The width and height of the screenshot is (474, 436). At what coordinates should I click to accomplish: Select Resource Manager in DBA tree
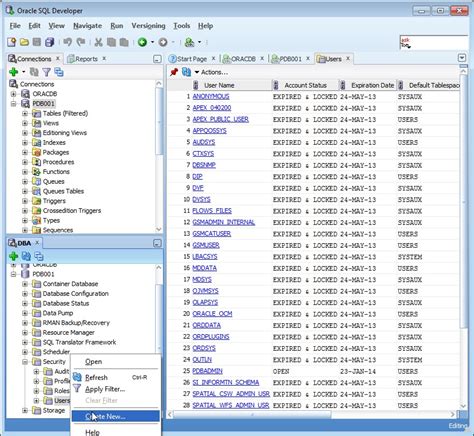click(68, 332)
